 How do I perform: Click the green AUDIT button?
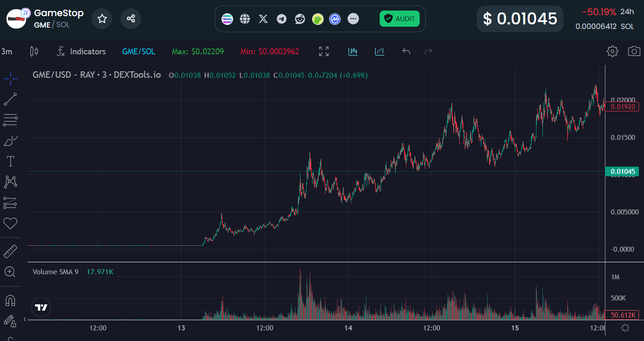(399, 19)
